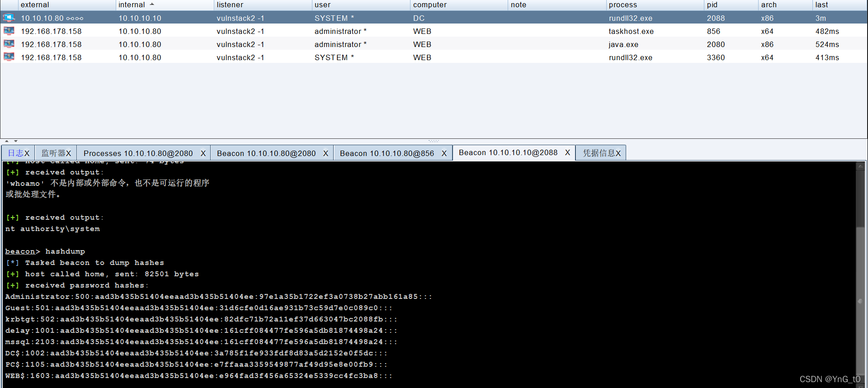Sort sessions by user column

pos(361,5)
